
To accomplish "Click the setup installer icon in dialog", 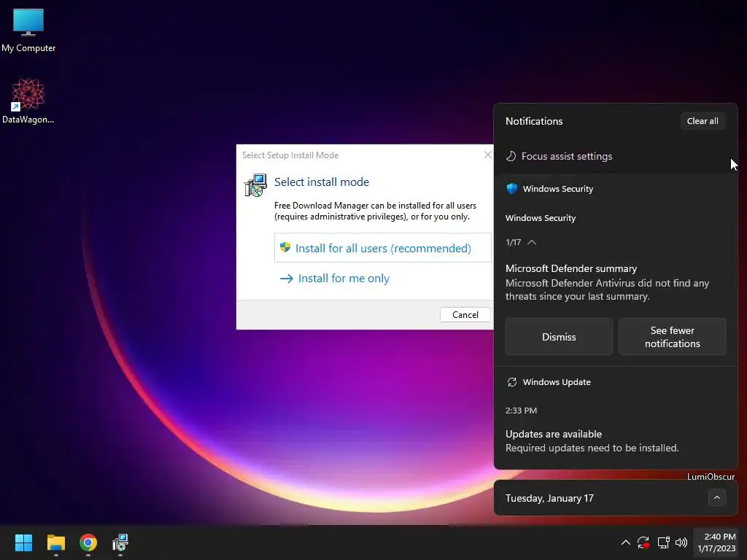I will (255, 186).
